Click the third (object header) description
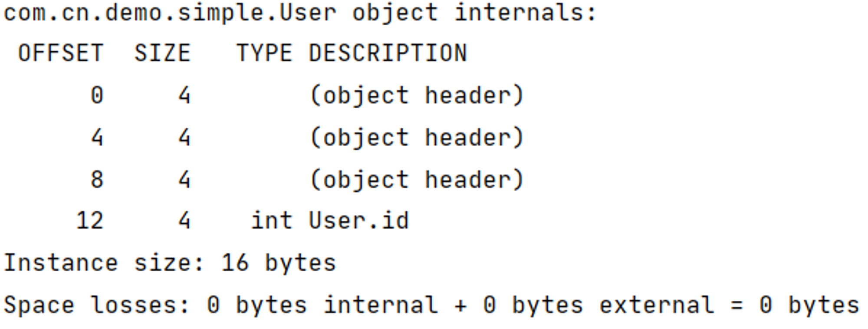868x329 pixels. (417, 179)
